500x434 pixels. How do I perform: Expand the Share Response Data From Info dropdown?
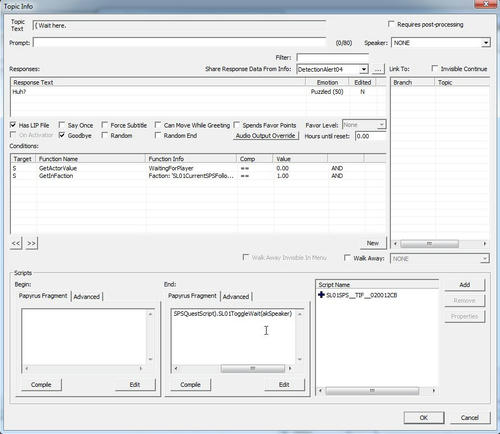pyautogui.click(x=332, y=69)
